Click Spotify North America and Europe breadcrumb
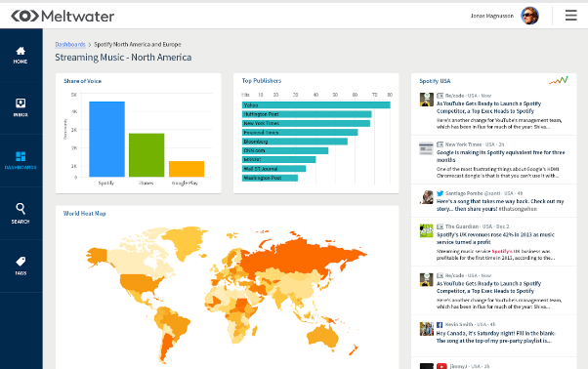This screenshot has height=369, width=588. coord(138,44)
